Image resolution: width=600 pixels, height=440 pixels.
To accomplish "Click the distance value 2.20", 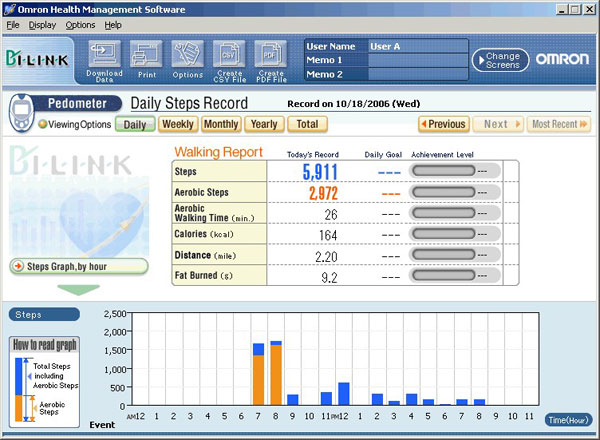I will click(x=326, y=256).
